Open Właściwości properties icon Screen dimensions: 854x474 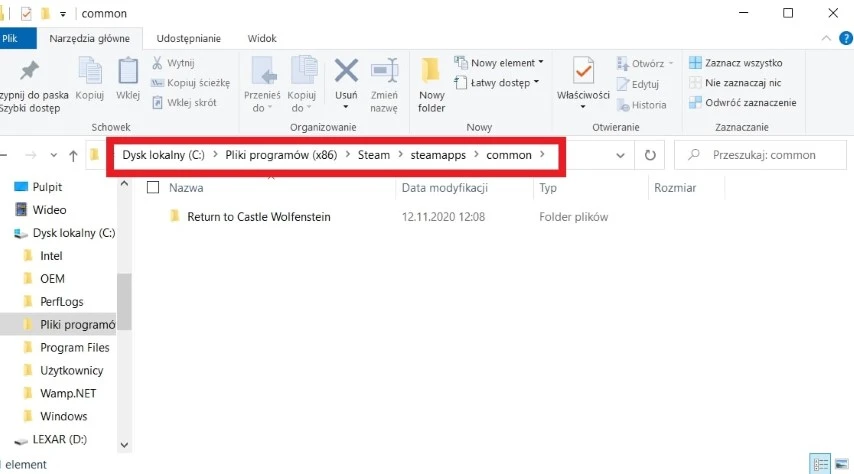pos(583,78)
